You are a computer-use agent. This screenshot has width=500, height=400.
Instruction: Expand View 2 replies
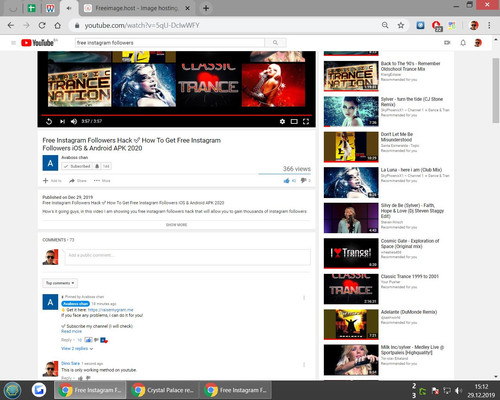click(77, 349)
